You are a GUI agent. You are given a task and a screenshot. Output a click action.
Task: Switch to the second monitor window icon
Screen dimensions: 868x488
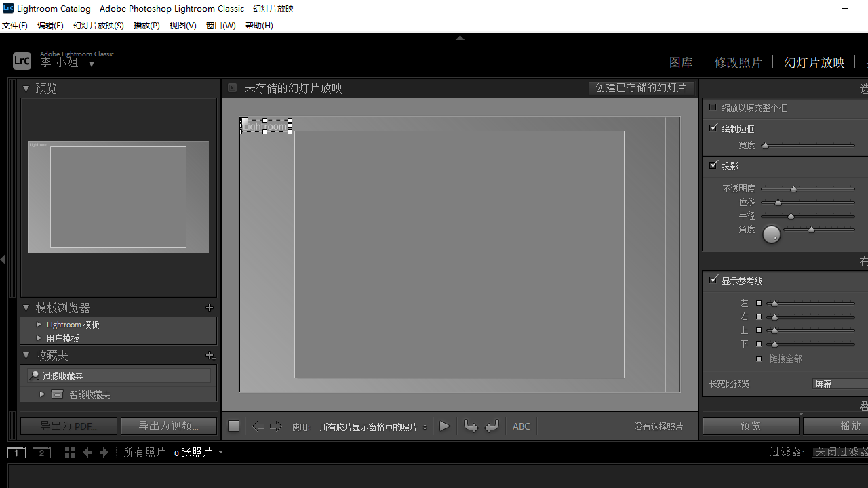click(41, 452)
